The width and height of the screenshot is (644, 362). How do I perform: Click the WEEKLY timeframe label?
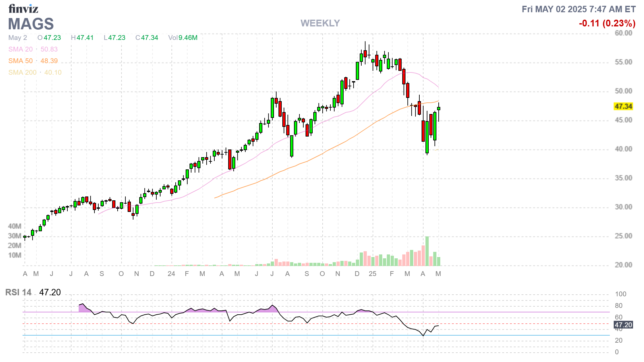click(320, 23)
